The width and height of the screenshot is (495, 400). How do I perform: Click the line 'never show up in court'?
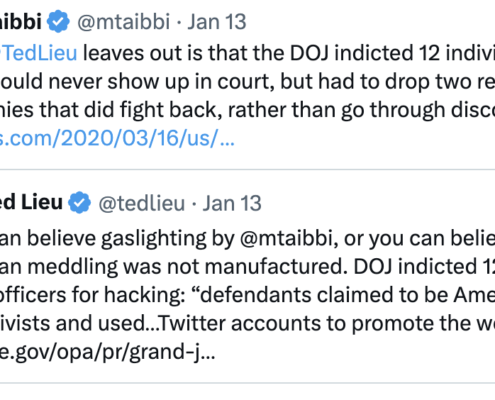tap(162, 81)
